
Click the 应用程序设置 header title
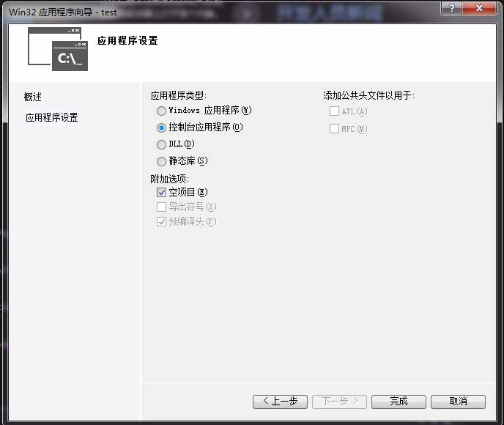(x=127, y=41)
